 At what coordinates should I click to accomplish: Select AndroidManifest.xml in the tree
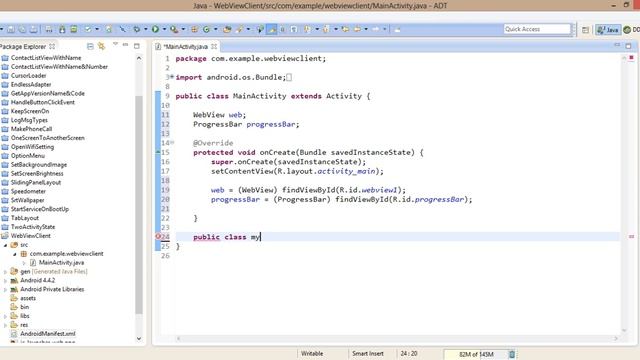(x=48, y=334)
